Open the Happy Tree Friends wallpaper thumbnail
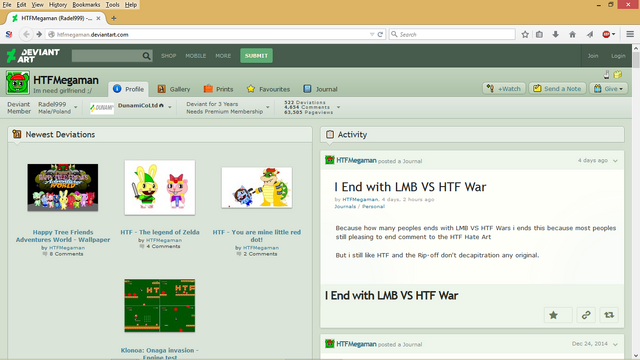The width and height of the screenshot is (640, 360). click(x=62, y=187)
